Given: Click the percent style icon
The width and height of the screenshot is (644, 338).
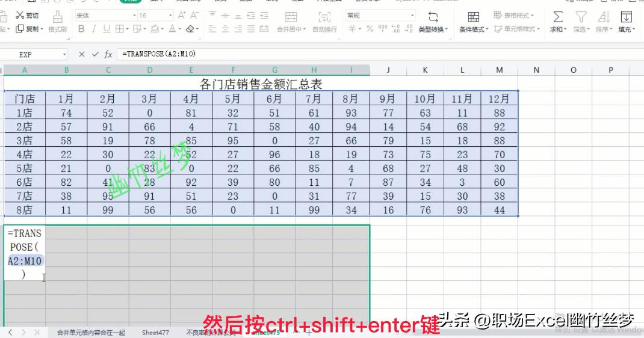Looking at the screenshot, I should [x=370, y=29].
